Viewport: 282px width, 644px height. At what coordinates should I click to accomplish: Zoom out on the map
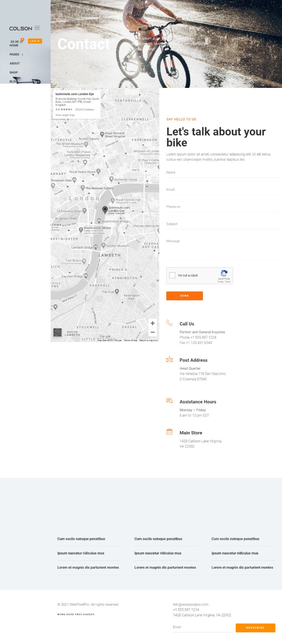pyautogui.click(x=153, y=332)
